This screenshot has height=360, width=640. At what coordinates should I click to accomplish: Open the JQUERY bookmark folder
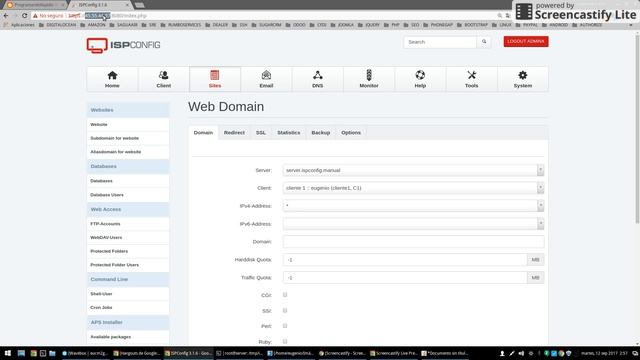(369, 25)
